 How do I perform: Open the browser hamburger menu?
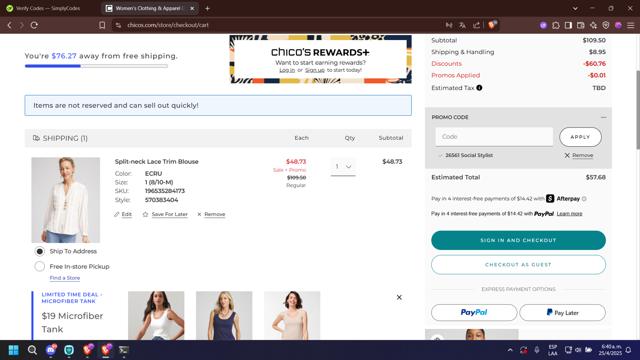631,25
